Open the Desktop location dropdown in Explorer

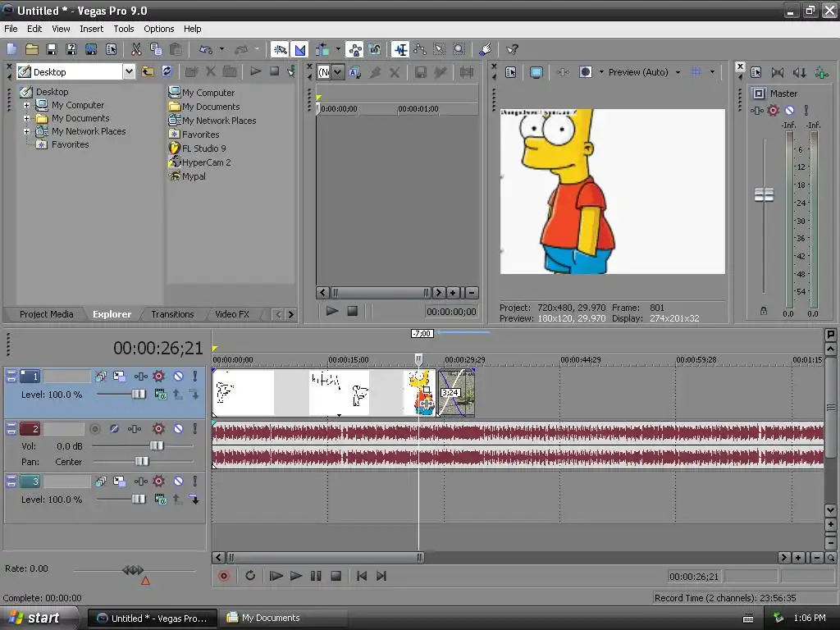point(129,72)
